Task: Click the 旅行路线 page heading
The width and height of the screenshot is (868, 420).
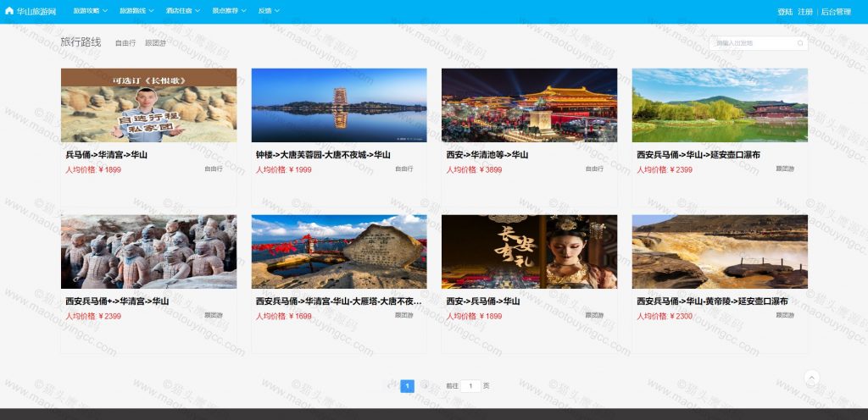Action: coord(81,42)
